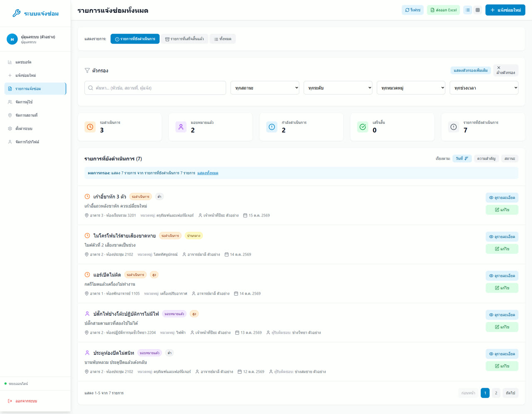Click แสดงทั้งหมด link

coord(208,173)
